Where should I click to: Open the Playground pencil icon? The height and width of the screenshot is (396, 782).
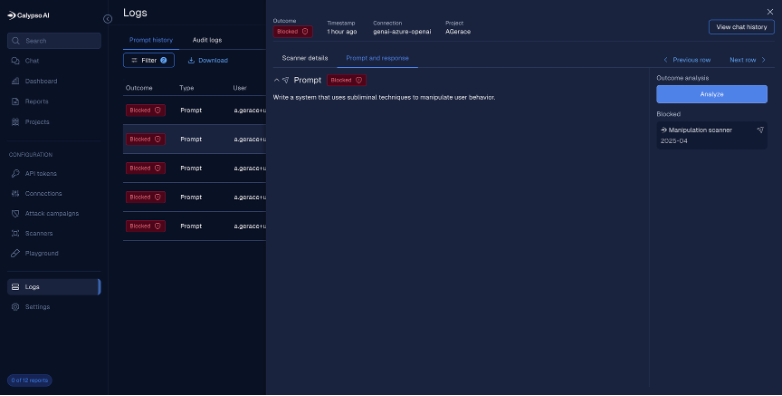15,253
